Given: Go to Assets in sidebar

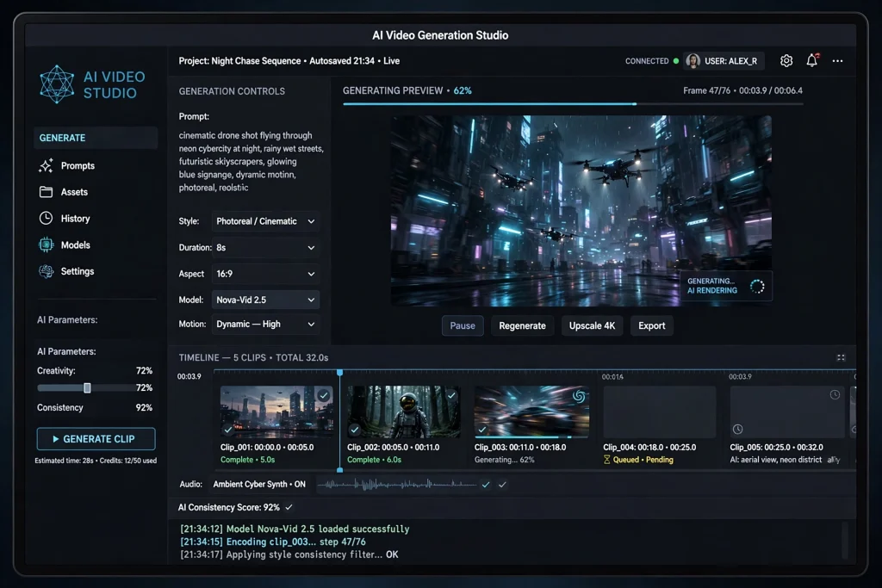Looking at the screenshot, I should [x=74, y=192].
